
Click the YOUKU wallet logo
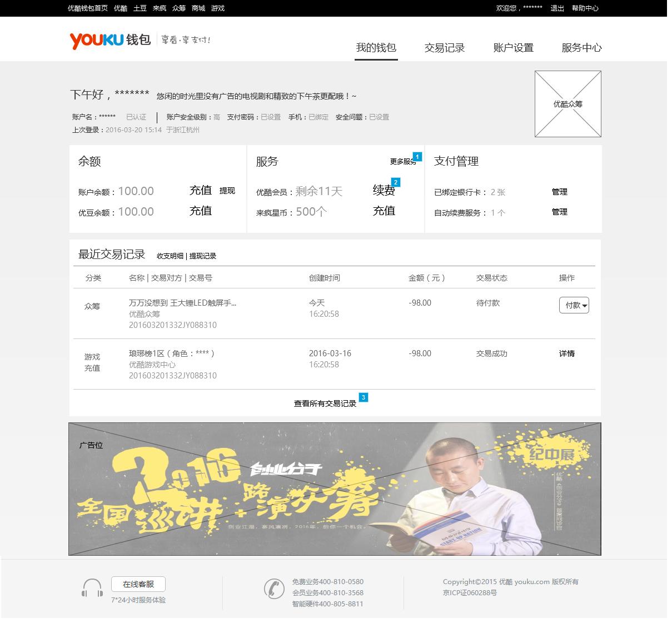click(x=110, y=40)
